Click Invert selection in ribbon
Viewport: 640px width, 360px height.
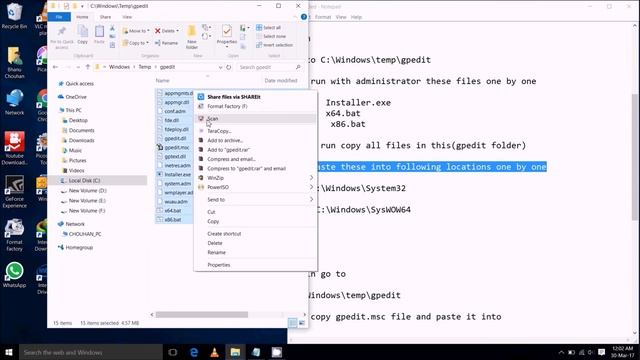point(274,45)
